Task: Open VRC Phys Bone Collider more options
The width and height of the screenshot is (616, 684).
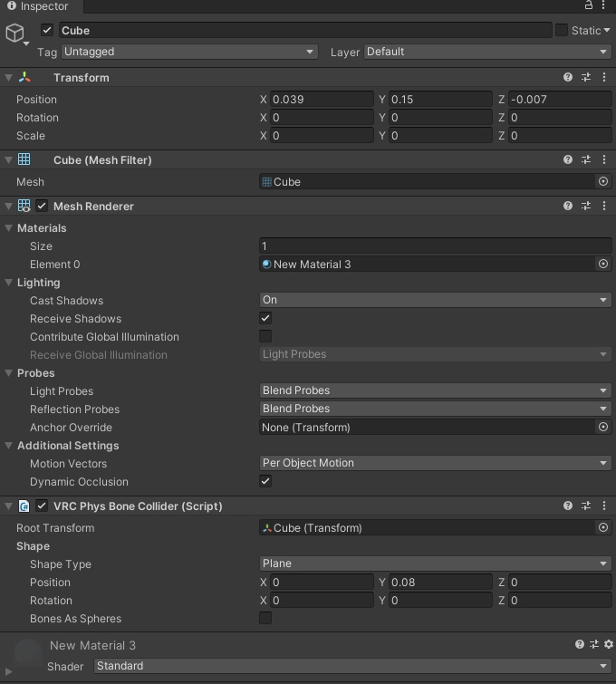Action: pyautogui.click(x=604, y=506)
